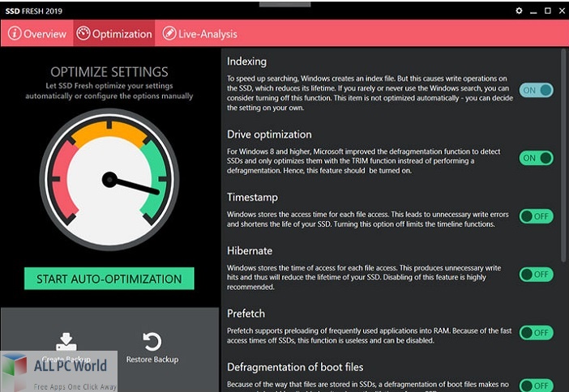The width and height of the screenshot is (569, 392).
Task: Click the settings list vertical scrollbar
Action: tap(563, 156)
